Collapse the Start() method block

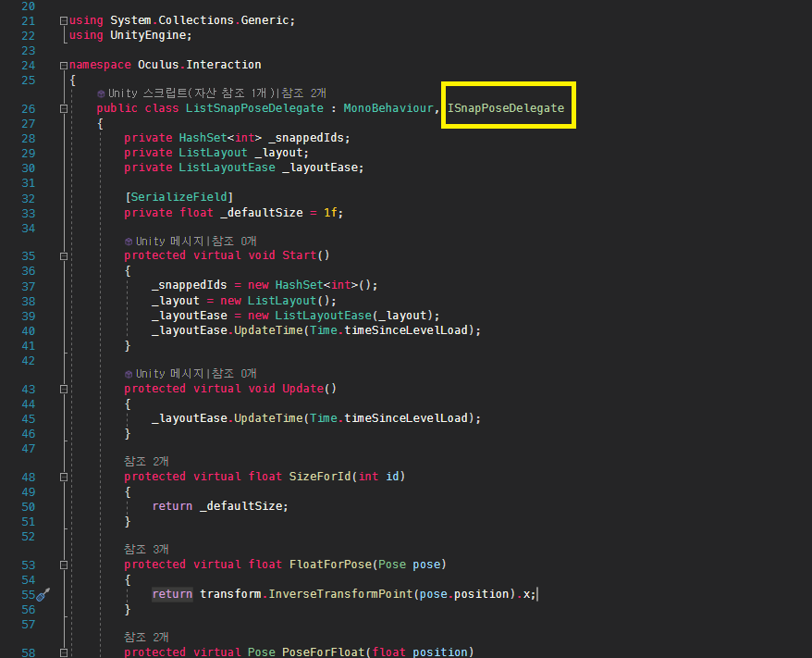coord(64,256)
